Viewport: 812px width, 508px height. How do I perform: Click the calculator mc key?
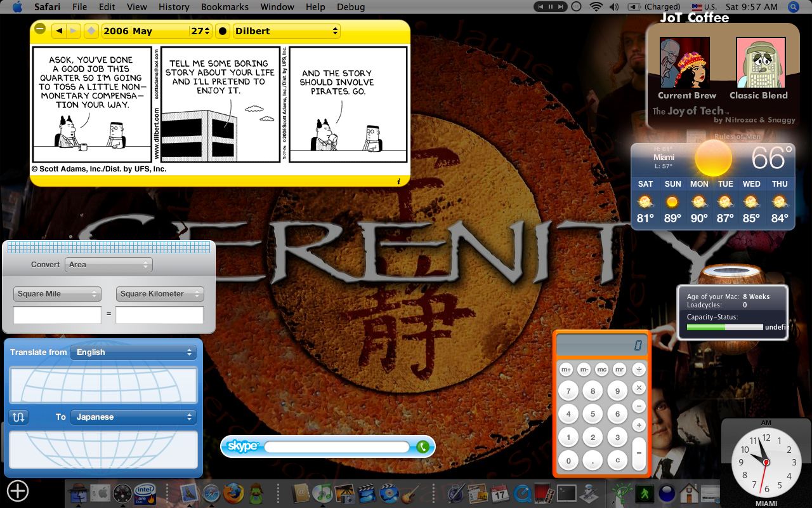pyautogui.click(x=601, y=369)
